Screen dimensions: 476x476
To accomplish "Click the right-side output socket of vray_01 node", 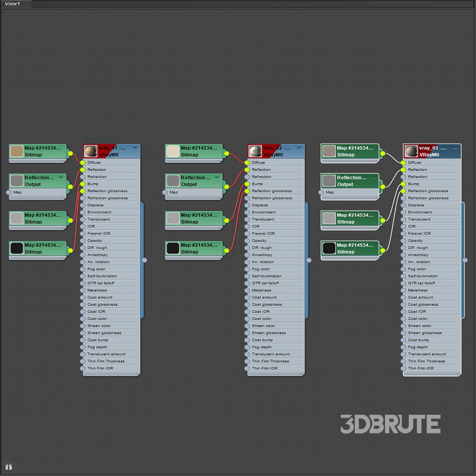I will (144, 260).
